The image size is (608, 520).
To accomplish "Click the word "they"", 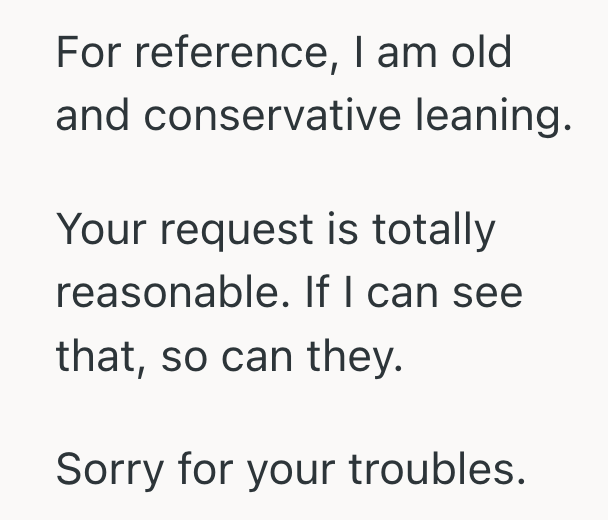I will 359,357.
